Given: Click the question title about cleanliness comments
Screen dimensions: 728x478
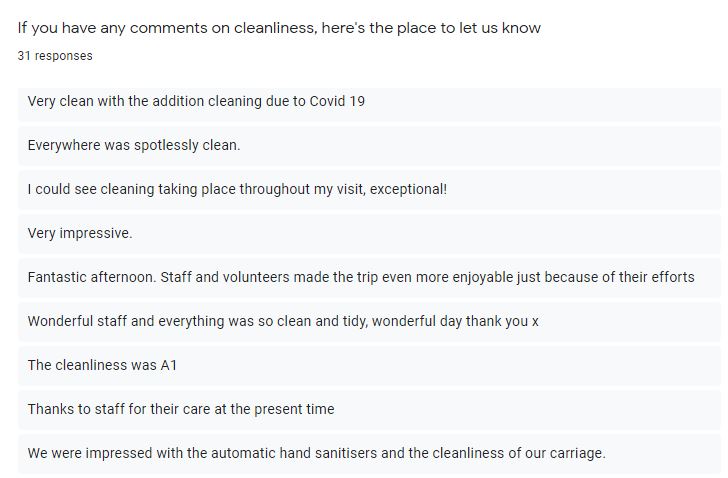Looking at the screenshot, I should [279, 28].
